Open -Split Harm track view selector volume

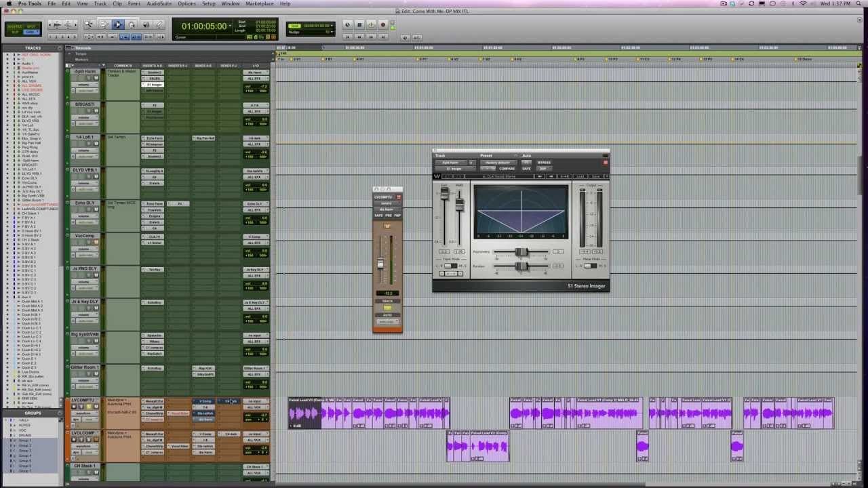click(x=85, y=85)
